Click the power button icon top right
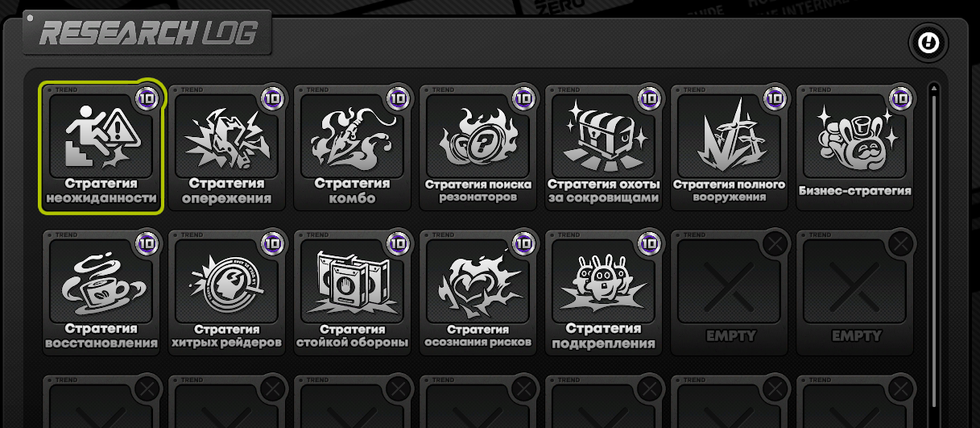This screenshot has height=428, width=980. (928, 43)
